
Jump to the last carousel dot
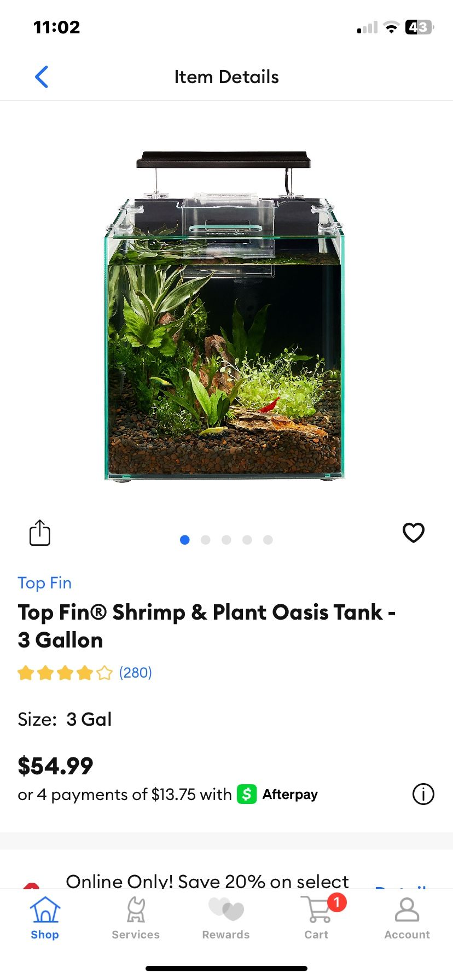point(268,540)
